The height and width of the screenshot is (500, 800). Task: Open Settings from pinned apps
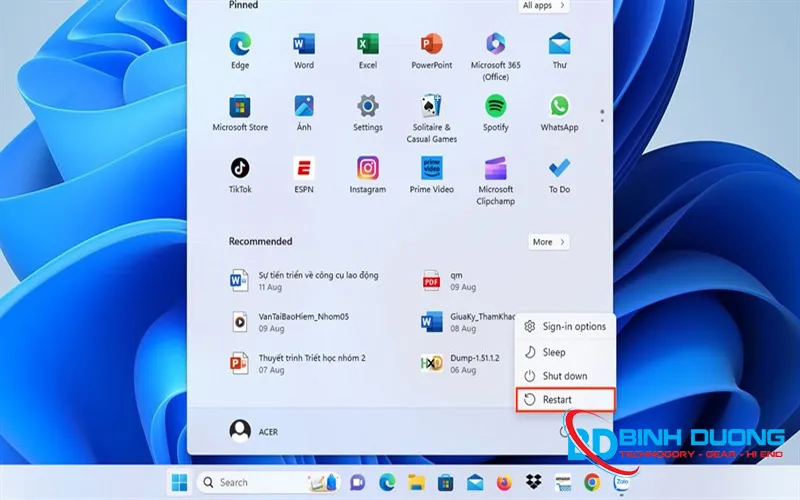(367, 112)
